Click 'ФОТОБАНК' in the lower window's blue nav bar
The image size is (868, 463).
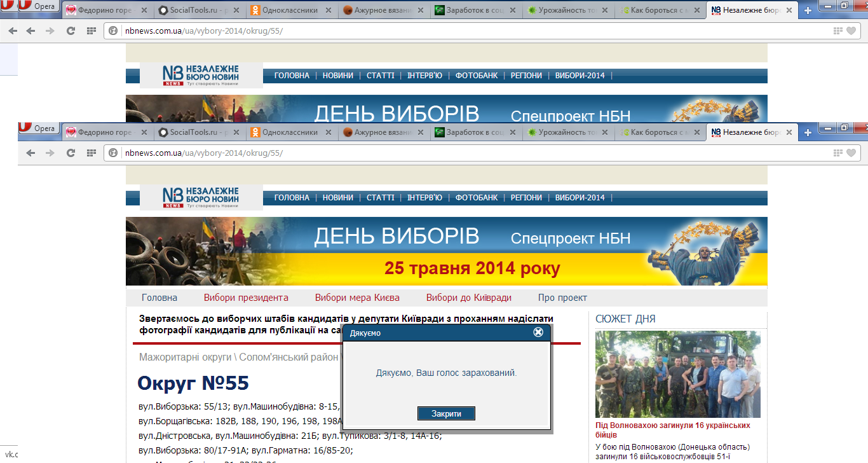tap(477, 198)
